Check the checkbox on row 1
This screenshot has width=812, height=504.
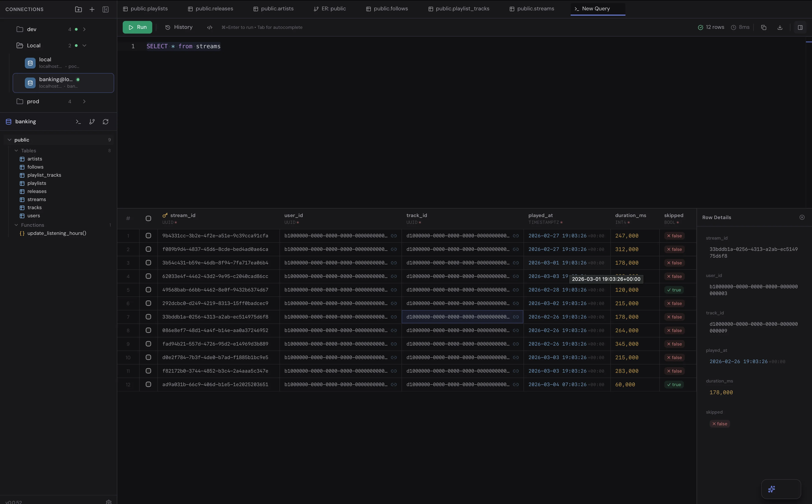[x=148, y=235]
